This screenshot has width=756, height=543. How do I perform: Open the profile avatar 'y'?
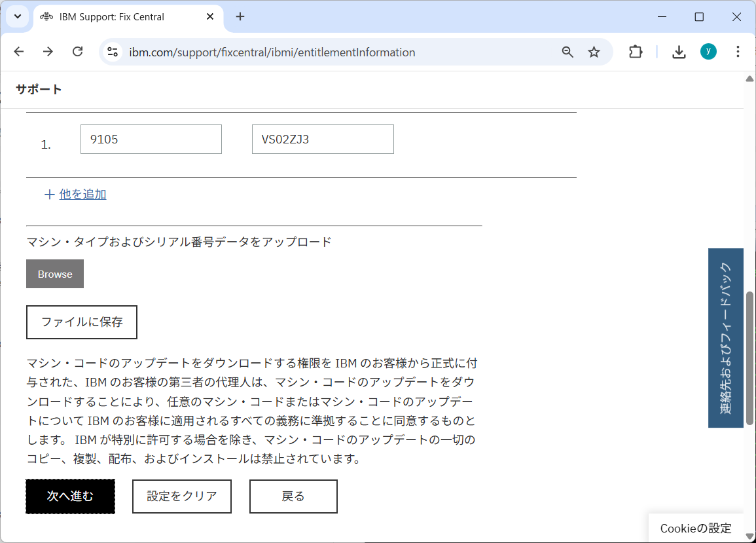(708, 51)
